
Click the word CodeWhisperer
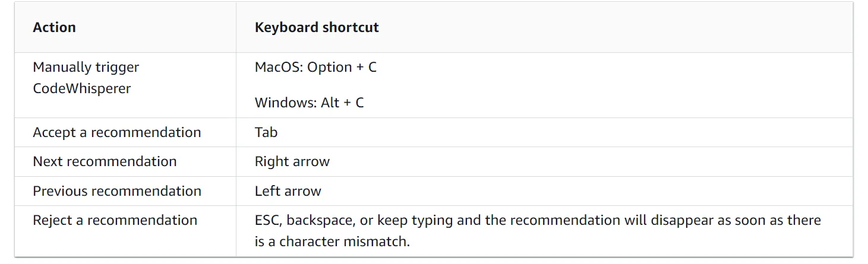click(82, 88)
